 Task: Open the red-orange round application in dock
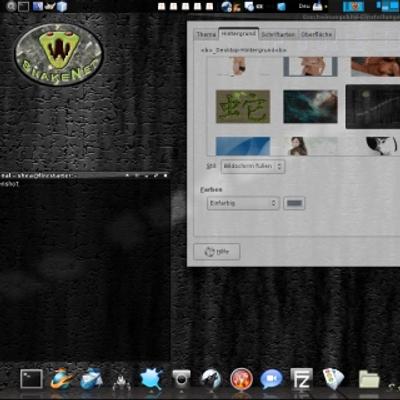coord(241,379)
